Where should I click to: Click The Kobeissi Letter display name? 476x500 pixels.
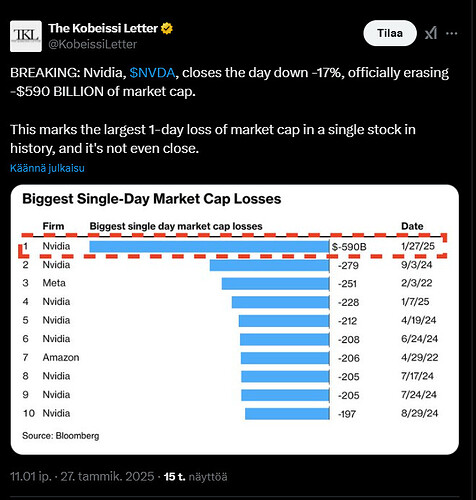tap(103, 28)
